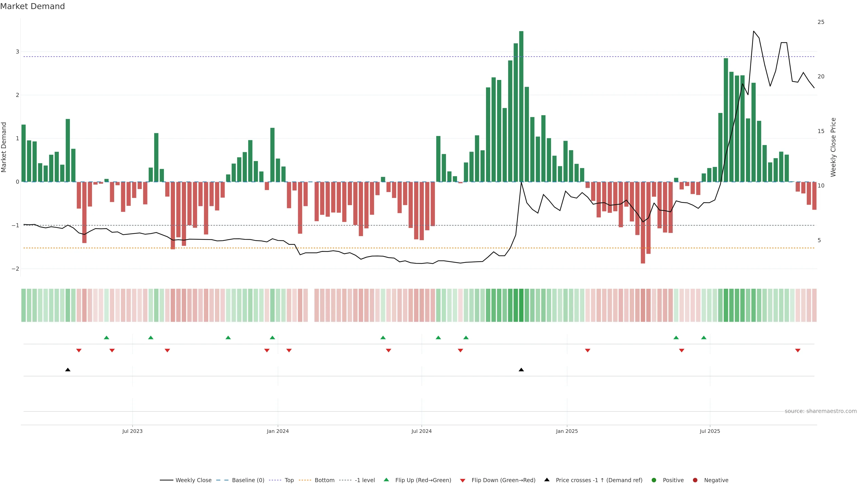The width and height of the screenshot is (868, 488).
Task: Click the Flip Up green triangle legend icon
Action: [x=386, y=480]
